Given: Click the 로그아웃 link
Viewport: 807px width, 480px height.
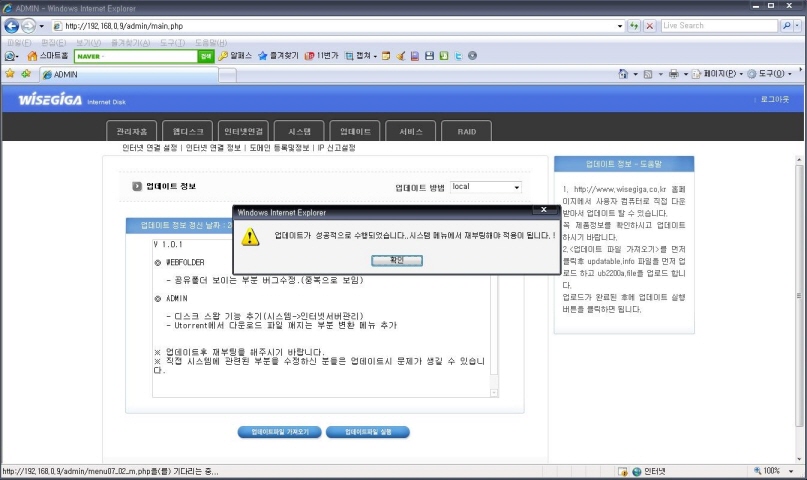Looking at the screenshot, I should (x=774, y=100).
